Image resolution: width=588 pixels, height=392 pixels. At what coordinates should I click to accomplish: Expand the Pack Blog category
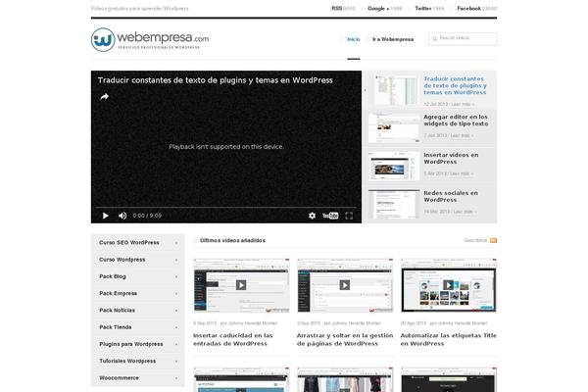pyautogui.click(x=138, y=276)
